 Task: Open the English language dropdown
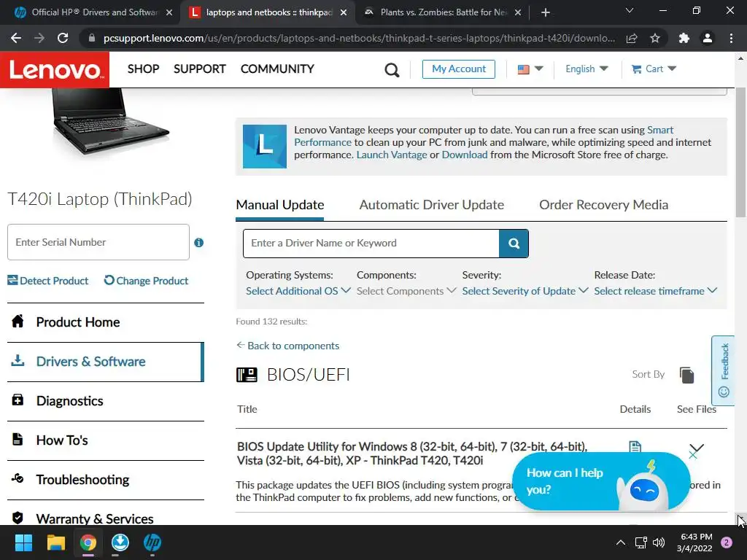point(587,69)
